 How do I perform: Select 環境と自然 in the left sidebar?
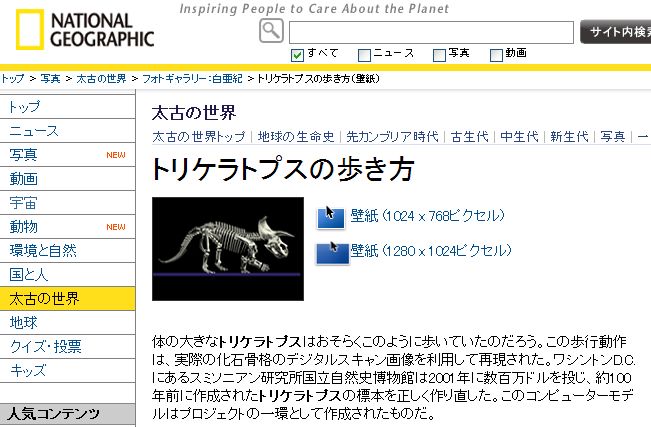(67, 251)
